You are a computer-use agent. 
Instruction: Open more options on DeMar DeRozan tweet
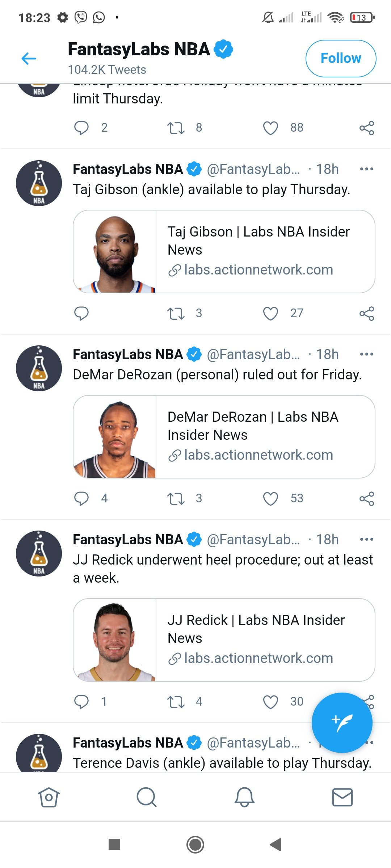pos(366,354)
